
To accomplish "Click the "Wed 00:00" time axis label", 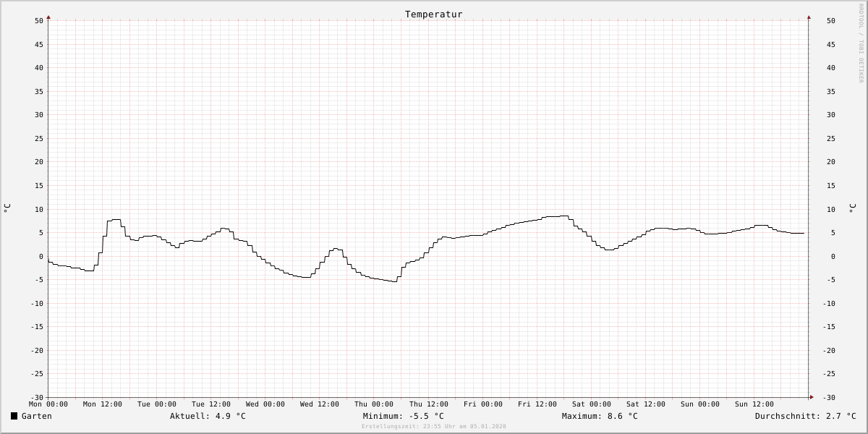I will pyautogui.click(x=265, y=404).
